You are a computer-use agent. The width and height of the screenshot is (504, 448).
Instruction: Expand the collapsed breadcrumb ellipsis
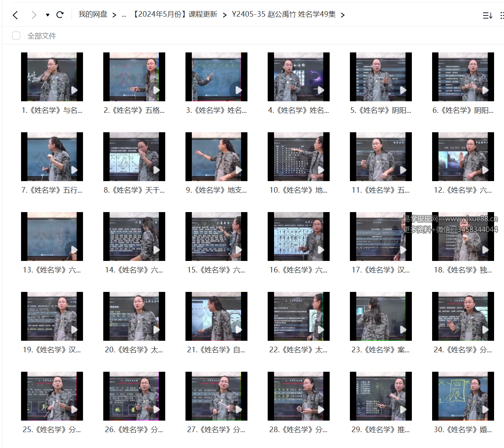124,15
